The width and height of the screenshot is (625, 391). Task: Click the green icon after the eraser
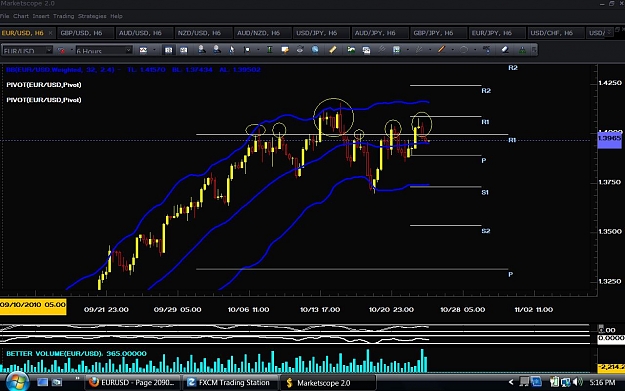click(x=522, y=49)
